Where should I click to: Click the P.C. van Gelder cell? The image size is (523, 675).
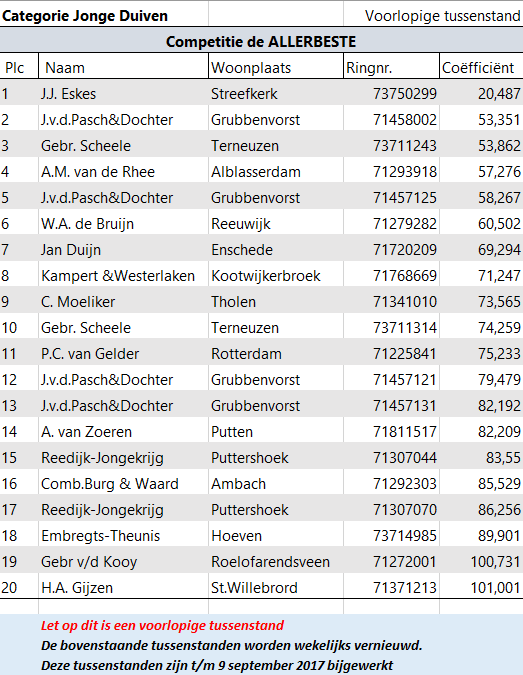[123, 354]
